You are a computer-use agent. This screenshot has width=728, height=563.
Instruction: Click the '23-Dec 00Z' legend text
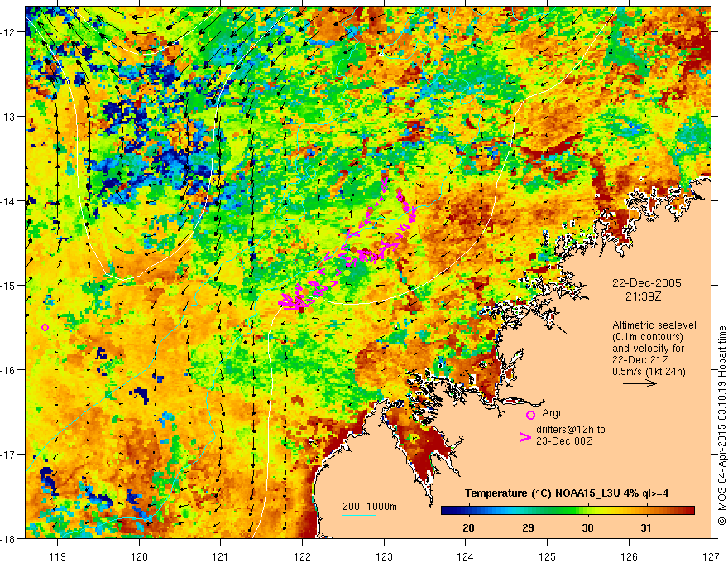point(564,441)
